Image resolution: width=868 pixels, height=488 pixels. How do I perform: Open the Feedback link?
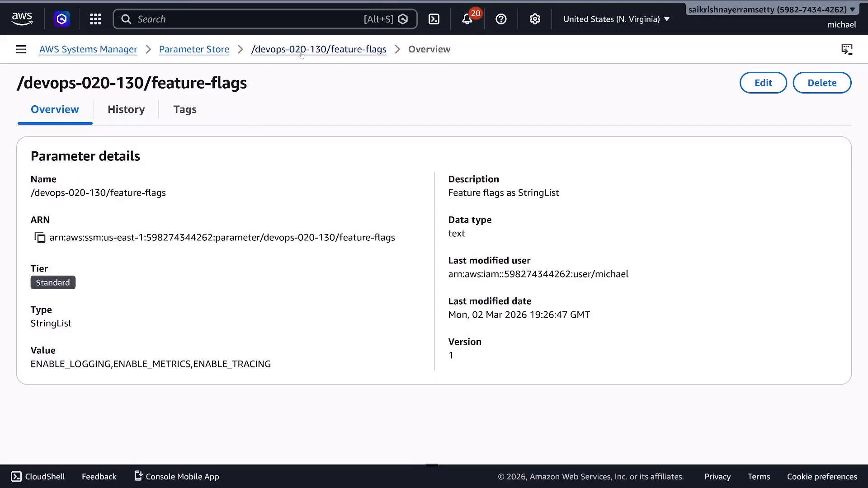tap(99, 476)
